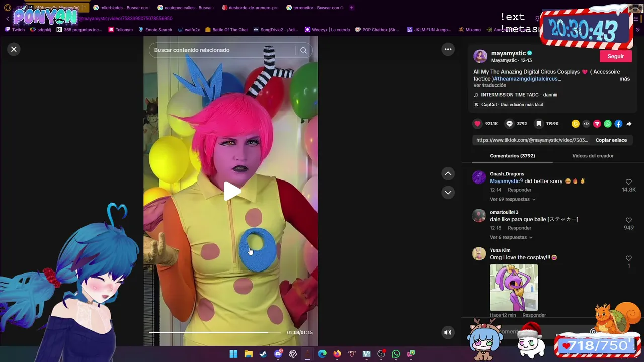Image resolution: width=644 pixels, height=362 pixels.
Task: Open rollerblades browser tab
Action: (x=121, y=8)
